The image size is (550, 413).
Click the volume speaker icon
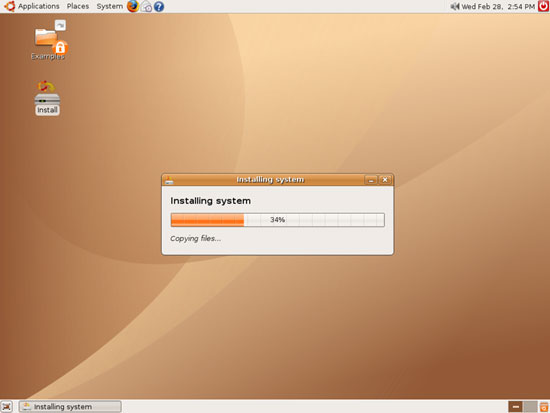click(455, 6)
